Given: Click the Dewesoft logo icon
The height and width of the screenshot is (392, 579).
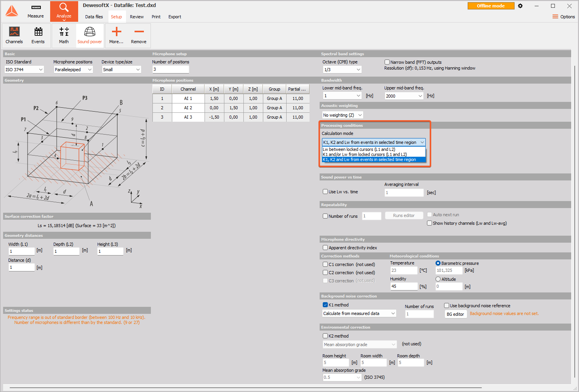Looking at the screenshot, I should point(12,11).
